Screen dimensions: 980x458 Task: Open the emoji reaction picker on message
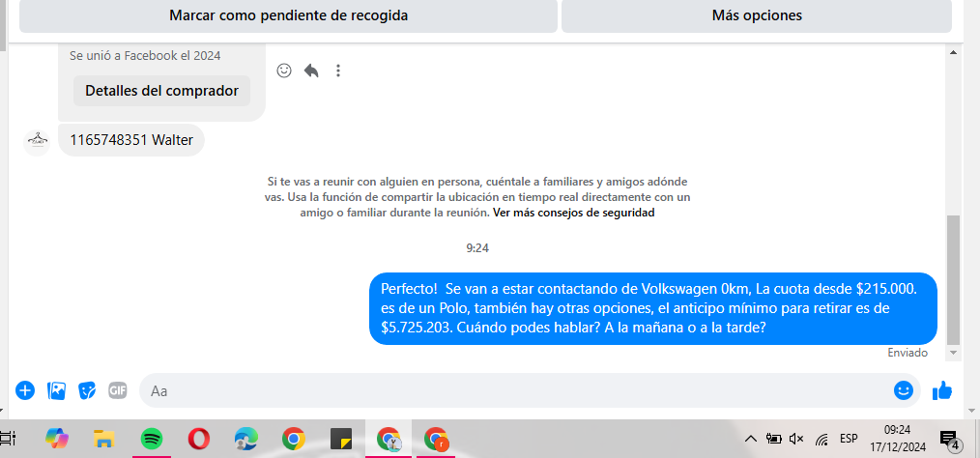[x=284, y=71]
